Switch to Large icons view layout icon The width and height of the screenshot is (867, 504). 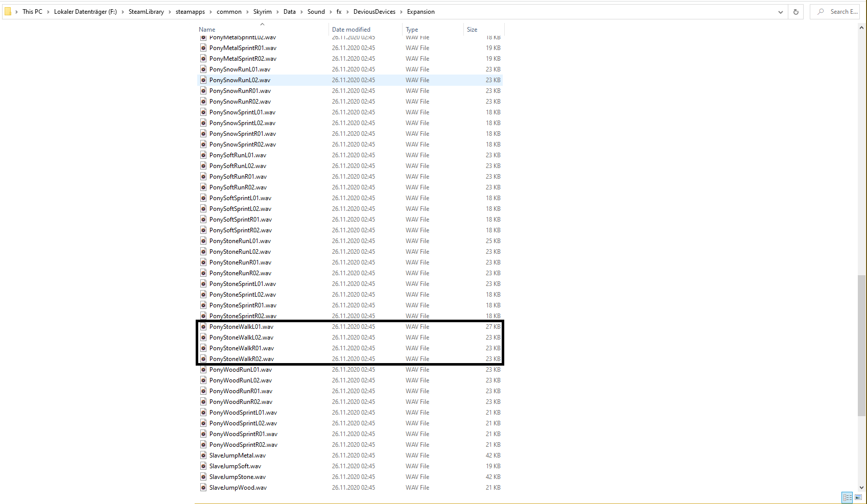[858, 497]
